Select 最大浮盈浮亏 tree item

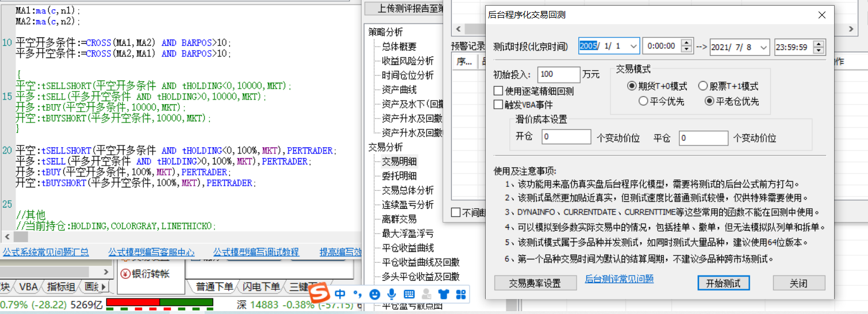408,233
